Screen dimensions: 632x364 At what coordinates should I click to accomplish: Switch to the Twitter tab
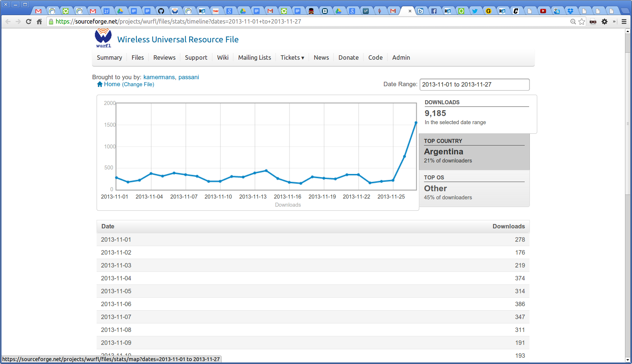[475, 11]
